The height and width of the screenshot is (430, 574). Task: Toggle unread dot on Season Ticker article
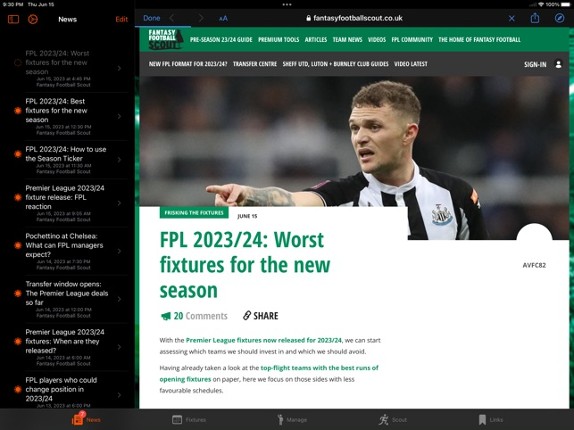coord(18,154)
